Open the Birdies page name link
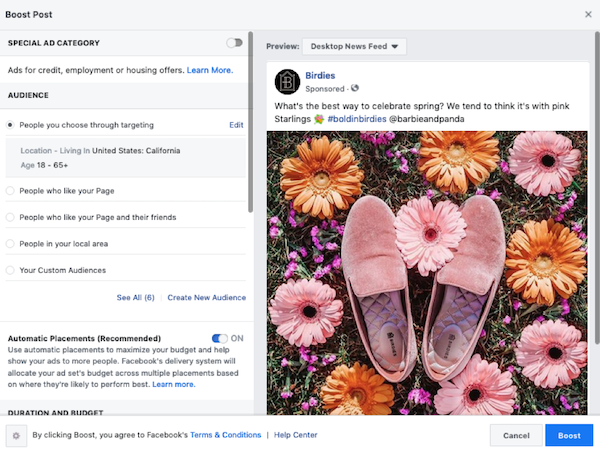 tap(320, 75)
